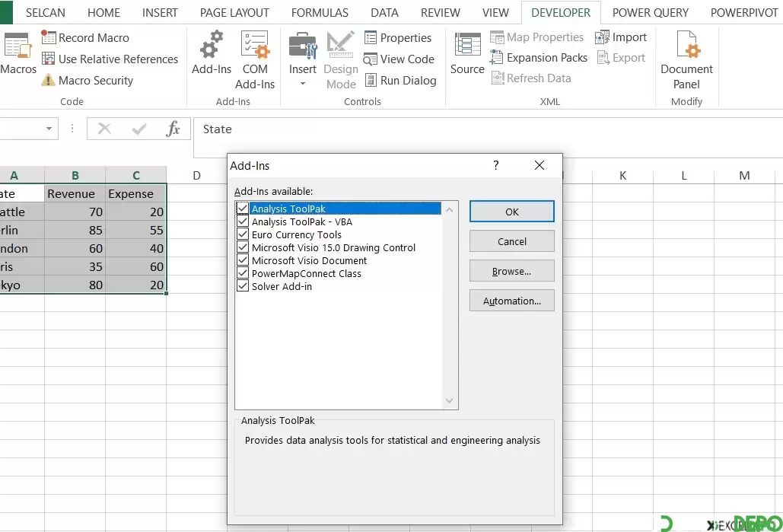Select column C header
This screenshot has height=532, width=783.
coord(135,175)
